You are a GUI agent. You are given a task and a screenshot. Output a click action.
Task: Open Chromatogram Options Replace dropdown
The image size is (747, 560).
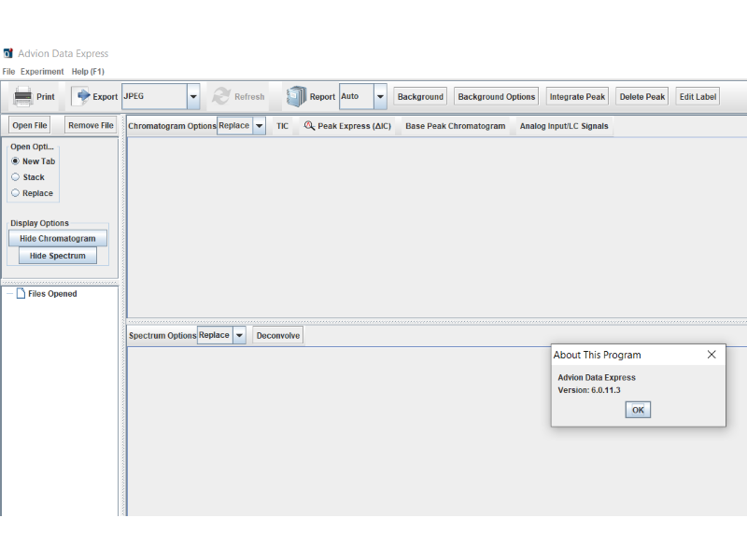pyautogui.click(x=259, y=126)
